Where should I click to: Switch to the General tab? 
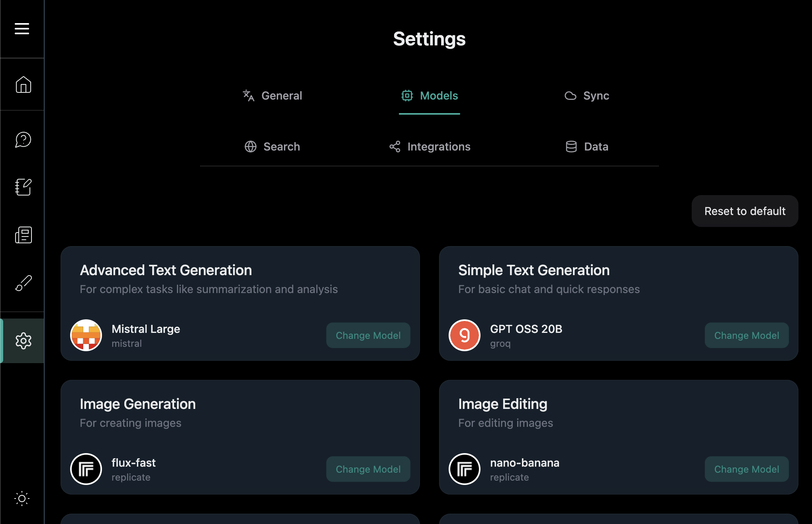273,96
